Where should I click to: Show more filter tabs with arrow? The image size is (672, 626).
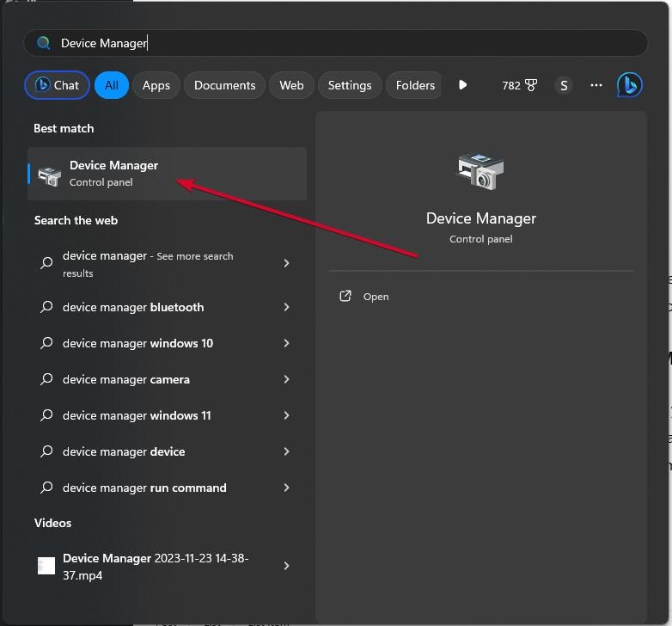462,85
